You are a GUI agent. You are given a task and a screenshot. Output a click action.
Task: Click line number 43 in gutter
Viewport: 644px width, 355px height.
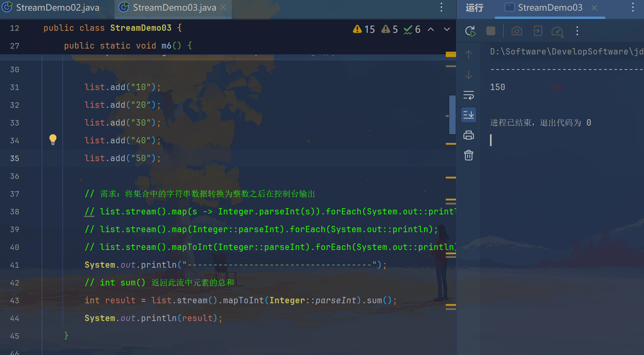coord(15,301)
